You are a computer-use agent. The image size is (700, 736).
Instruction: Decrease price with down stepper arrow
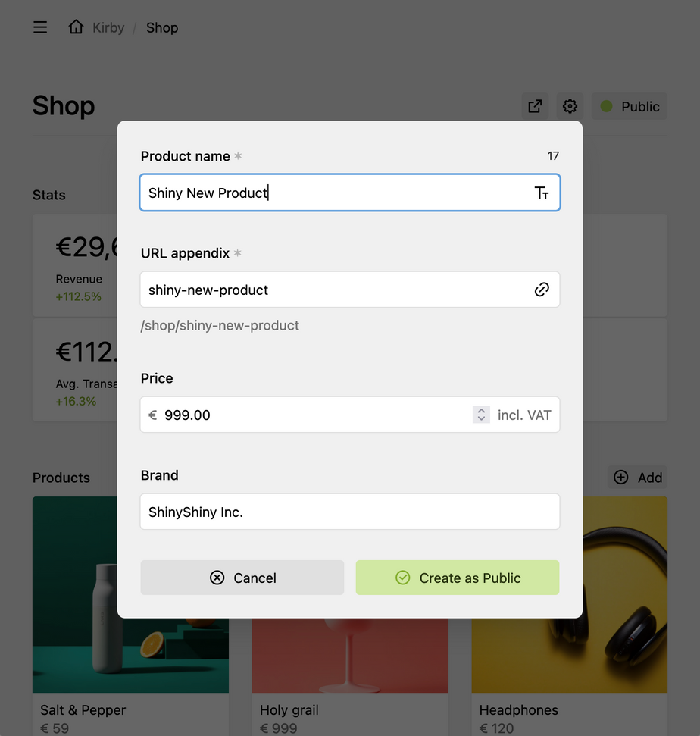[x=481, y=419]
